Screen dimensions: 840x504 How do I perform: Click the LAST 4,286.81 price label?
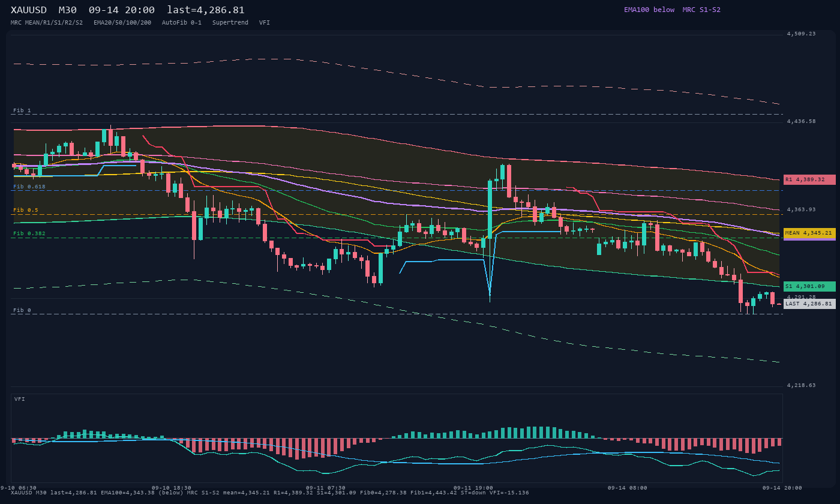tap(809, 304)
